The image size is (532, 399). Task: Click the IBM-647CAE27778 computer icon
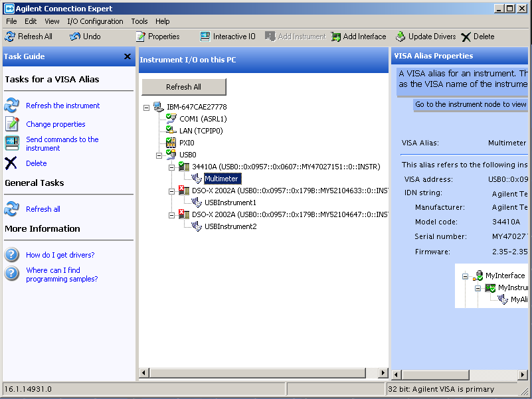[x=159, y=107]
